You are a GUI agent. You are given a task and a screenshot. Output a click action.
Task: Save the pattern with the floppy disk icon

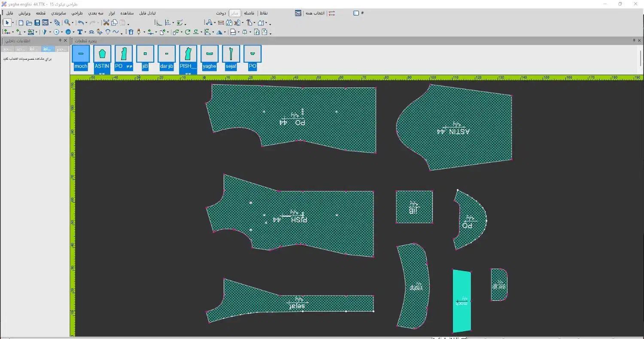coord(37,23)
